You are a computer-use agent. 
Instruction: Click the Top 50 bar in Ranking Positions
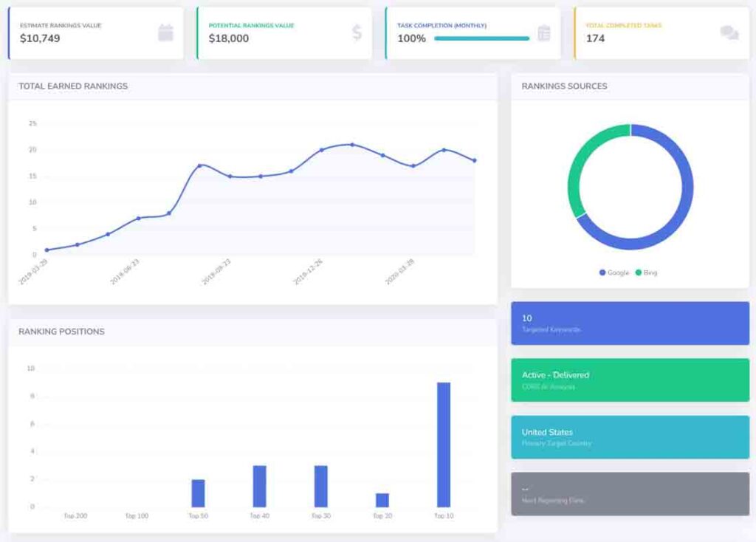point(198,493)
